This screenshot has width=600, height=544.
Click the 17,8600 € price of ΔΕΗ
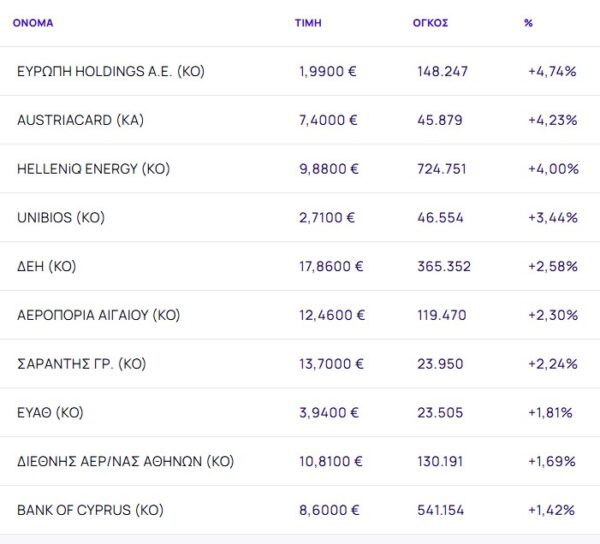331,266
